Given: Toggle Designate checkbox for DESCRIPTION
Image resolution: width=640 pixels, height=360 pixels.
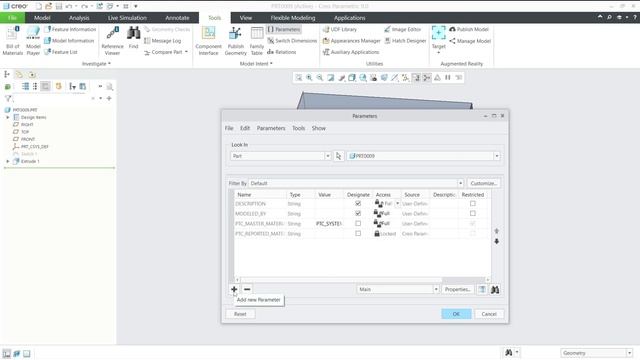Looking at the screenshot, I should [358, 204].
